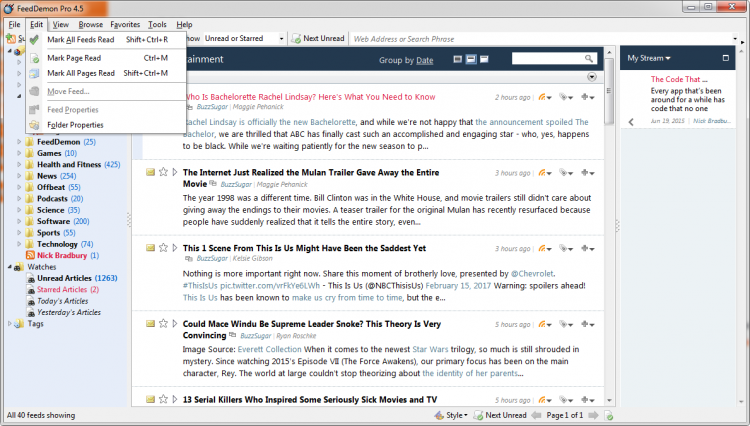Click the Group by Date link

click(424, 60)
